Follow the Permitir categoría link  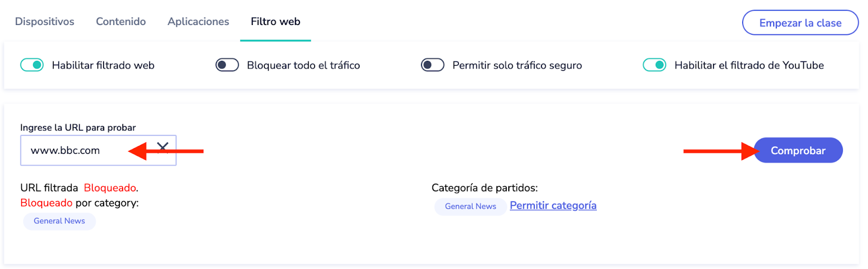click(x=553, y=205)
